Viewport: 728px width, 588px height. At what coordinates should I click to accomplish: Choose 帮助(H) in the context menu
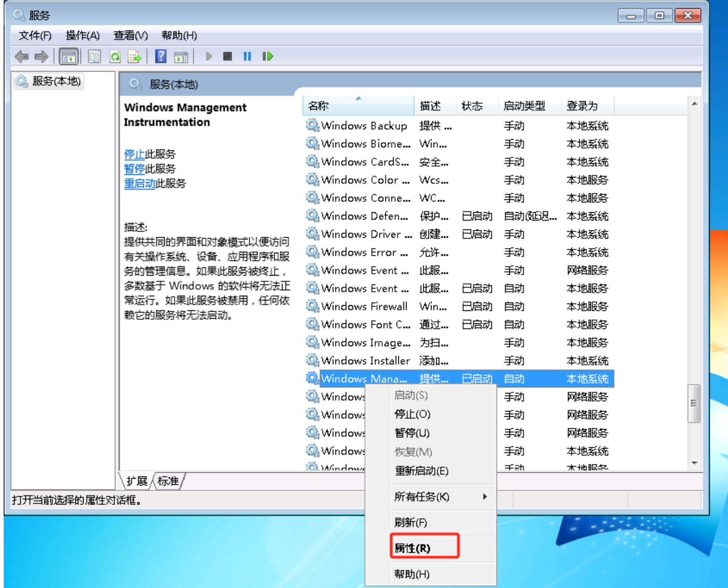coord(430,574)
